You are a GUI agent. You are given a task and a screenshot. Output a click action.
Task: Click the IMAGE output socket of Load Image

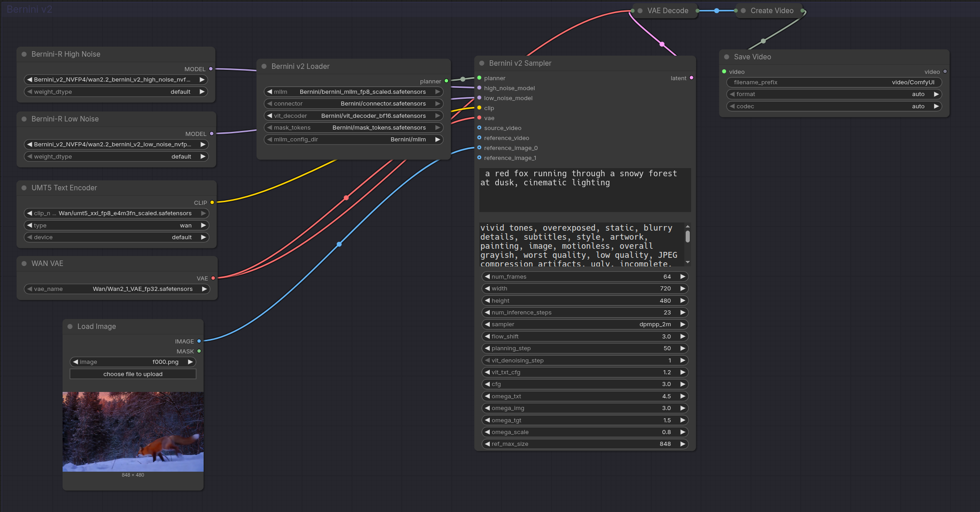coord(199,341)
